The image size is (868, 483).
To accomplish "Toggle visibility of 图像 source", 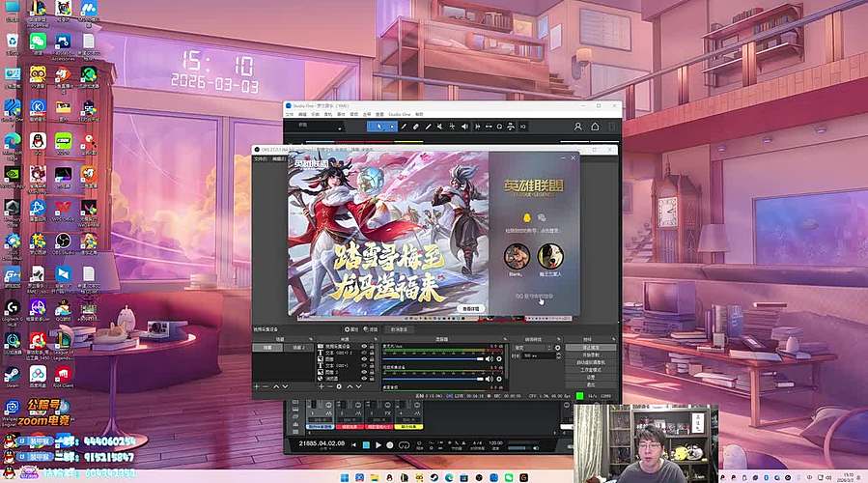I will pyautogui.click(x=364, y=359).
